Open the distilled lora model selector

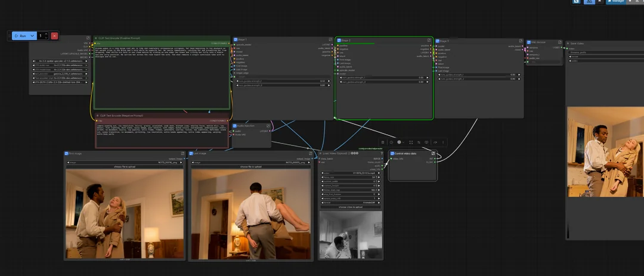[x=60, y=82]
